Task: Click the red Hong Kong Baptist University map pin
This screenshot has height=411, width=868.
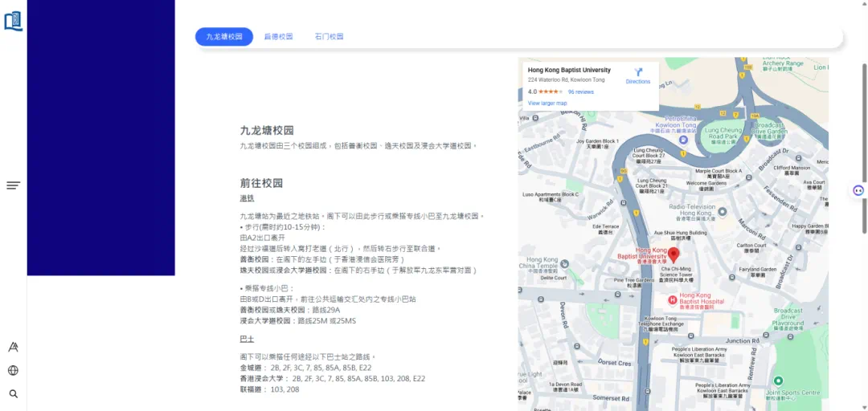Action: tap(674, 255)
